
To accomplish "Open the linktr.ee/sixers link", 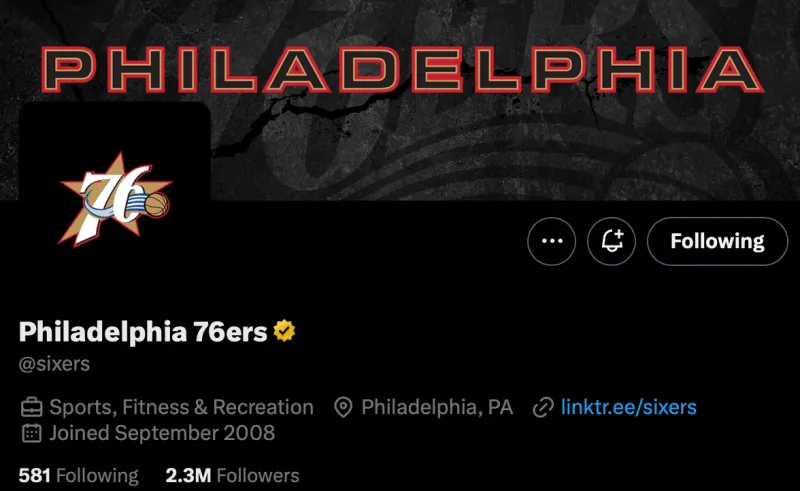I will [x=629, y=407].
